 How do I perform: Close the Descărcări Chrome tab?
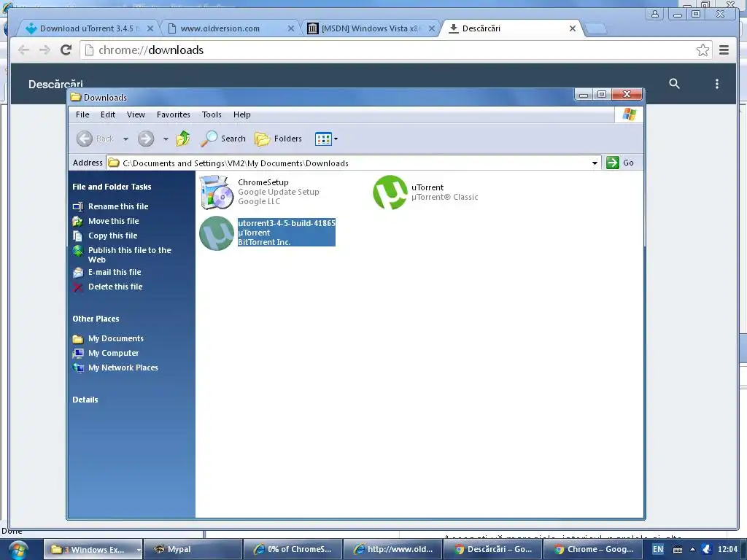pyautogui.click(x=573, y=28)
